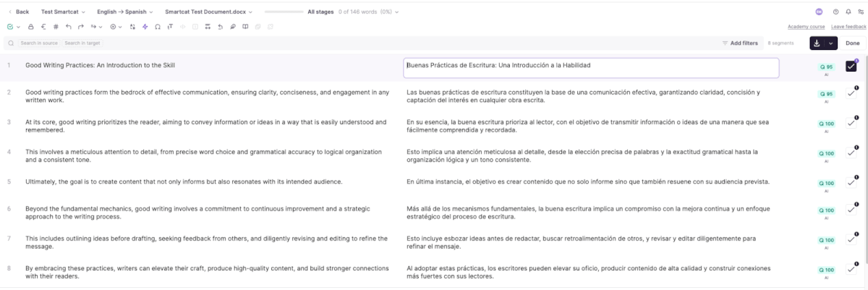Click the hash (#) icon in toolbar
The height and width of the screenshot is (290, 868).
click(x=56, y=27)
